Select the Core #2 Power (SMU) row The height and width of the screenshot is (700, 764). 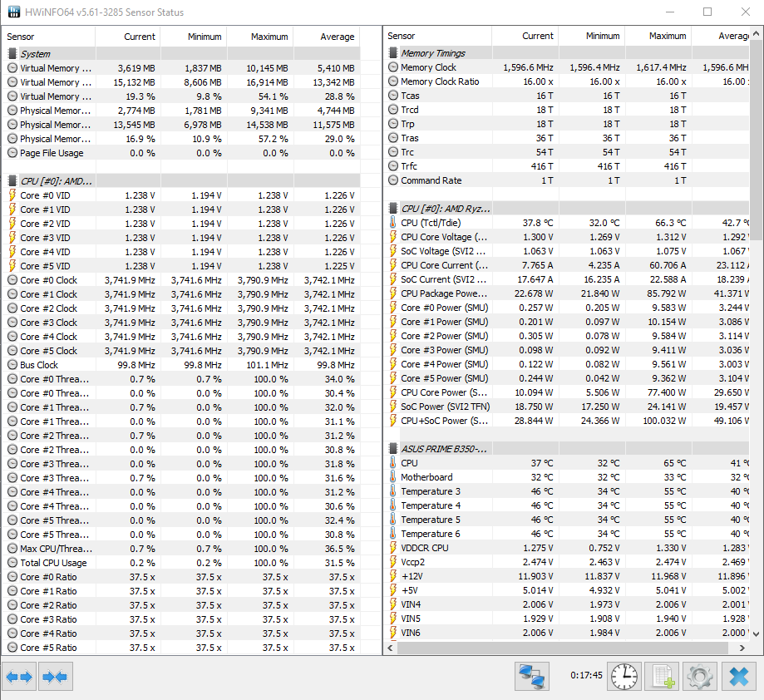(568, 336)
